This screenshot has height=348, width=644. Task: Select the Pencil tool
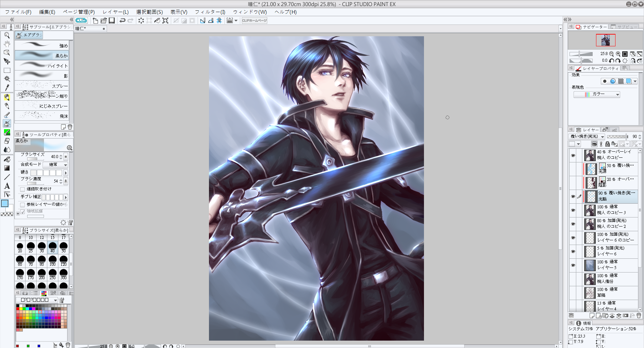7,106
